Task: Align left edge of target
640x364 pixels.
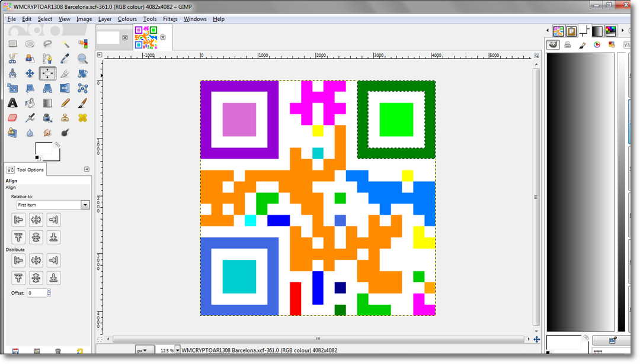Action: point(18,220)
